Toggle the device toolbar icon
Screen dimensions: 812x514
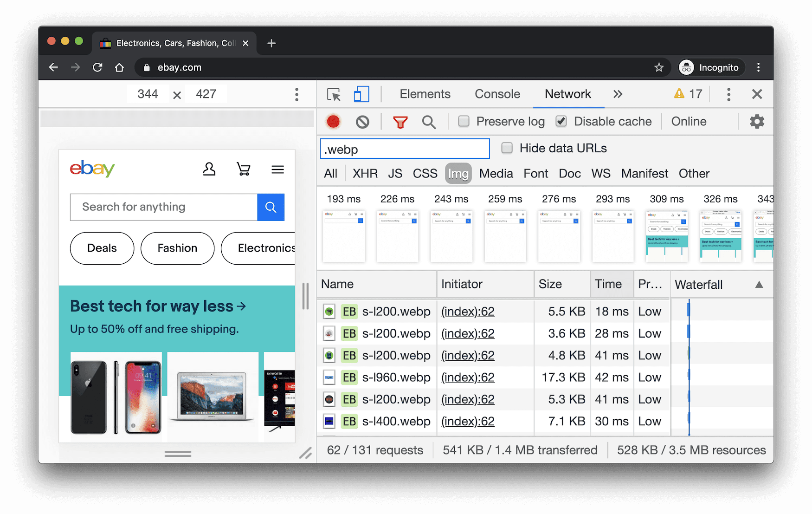[x=361, y=94]
